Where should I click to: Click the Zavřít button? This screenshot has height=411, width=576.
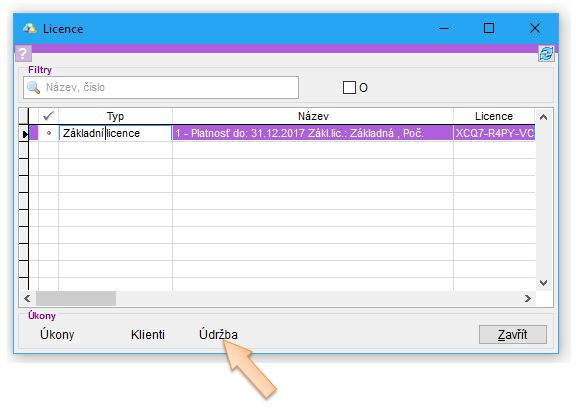point(512,335)
